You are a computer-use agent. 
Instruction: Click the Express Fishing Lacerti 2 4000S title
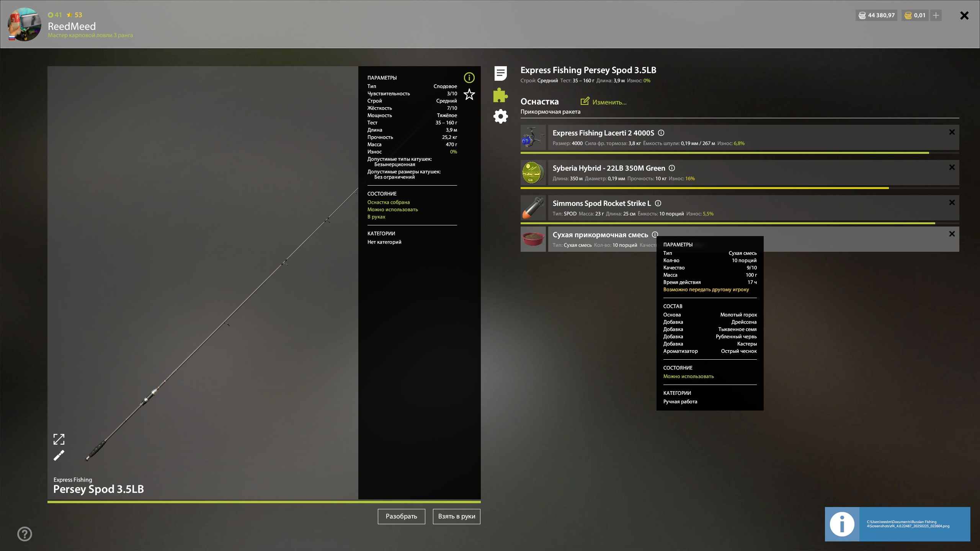coord(603,133)
